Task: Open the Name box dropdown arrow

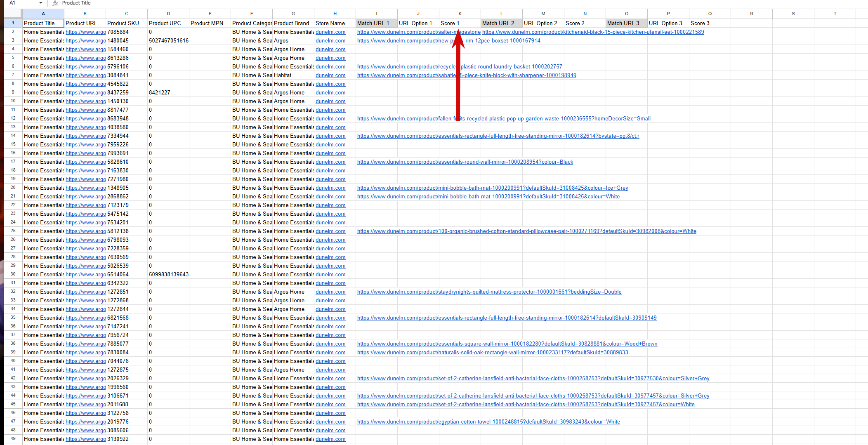Action: (x=40, y=3)
